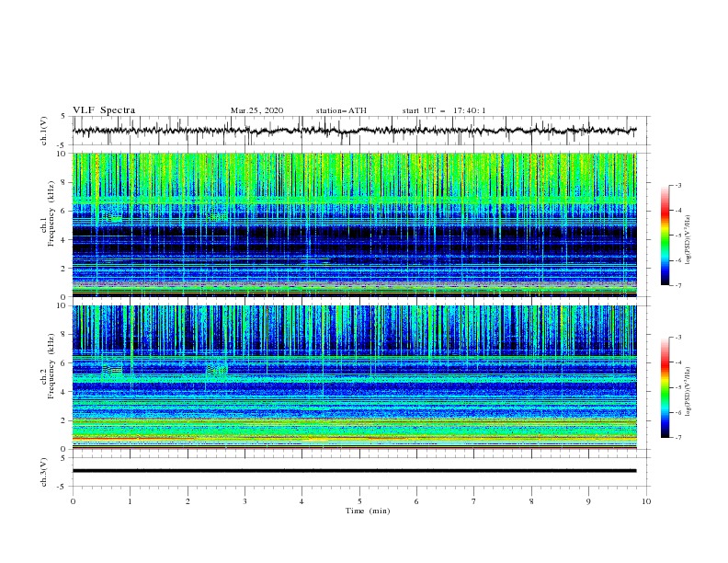Click the "4" kHz tick of the ch.2 spectrogram

[x=64, y=392]
